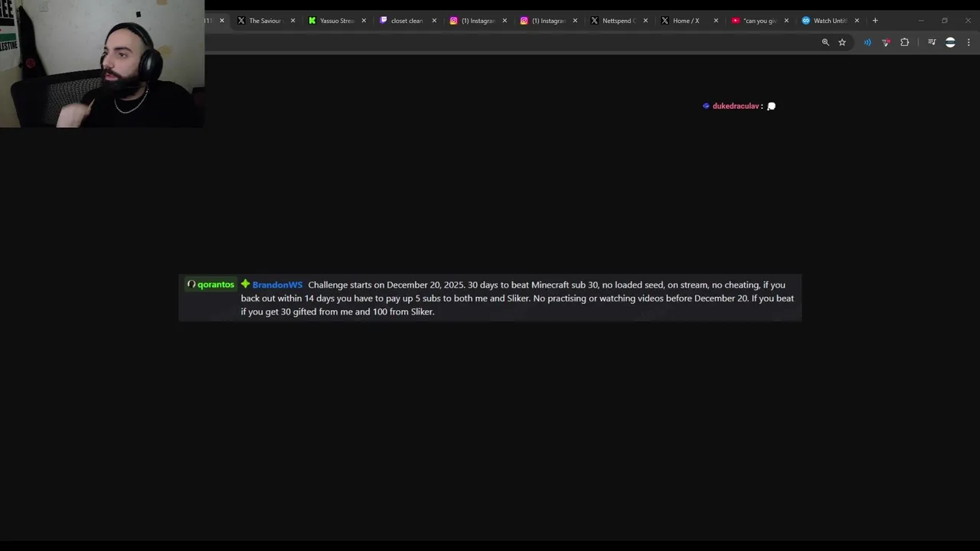Open the closet clean Twitch tab
The height and width of the screenshot is (551, 980).
pyautogui.click(x=406, y=21)
